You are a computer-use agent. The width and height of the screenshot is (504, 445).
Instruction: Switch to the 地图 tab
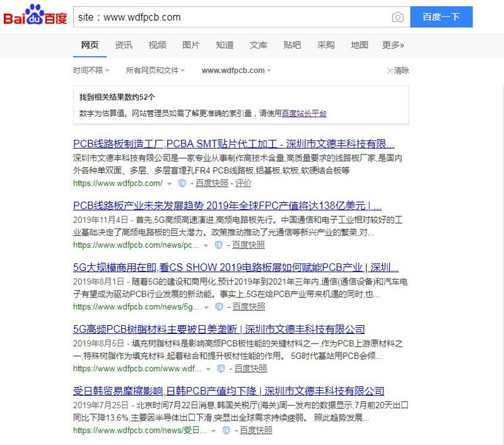(x=360, y=45)
